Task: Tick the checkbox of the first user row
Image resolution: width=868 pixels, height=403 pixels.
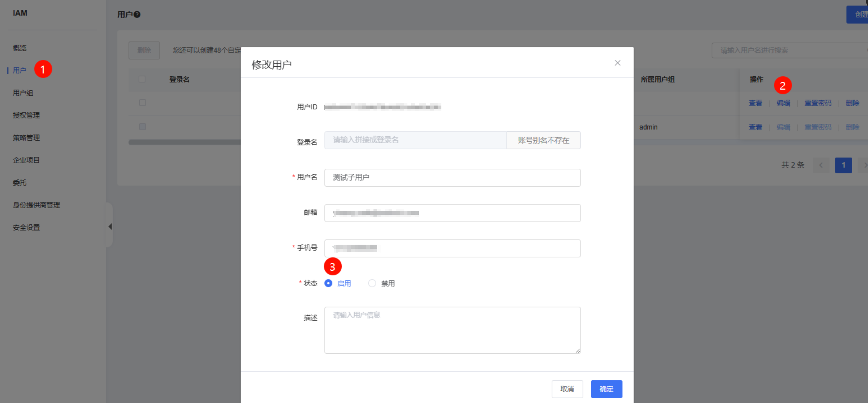Action: [x=142, y=103]
